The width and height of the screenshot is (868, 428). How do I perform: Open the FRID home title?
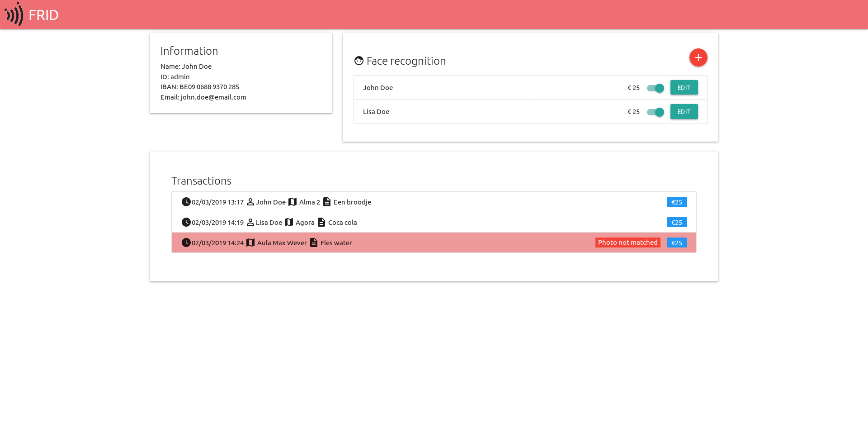point(43,15)
